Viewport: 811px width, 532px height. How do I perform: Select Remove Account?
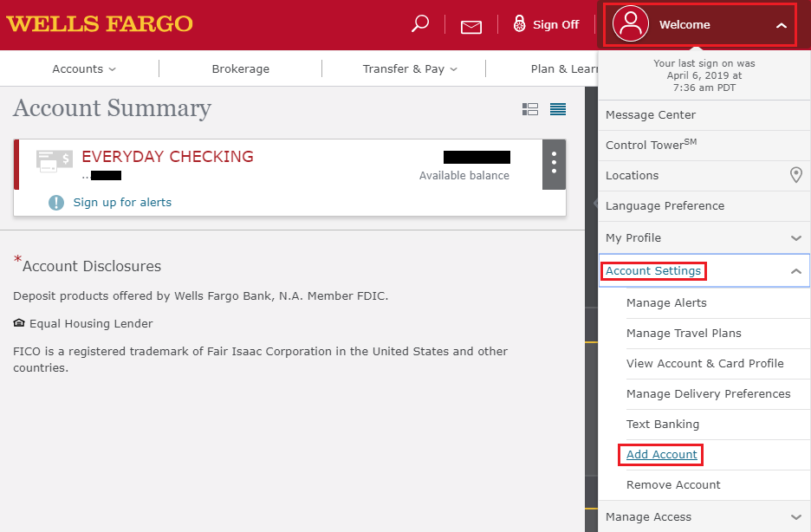tap(673, 485)
